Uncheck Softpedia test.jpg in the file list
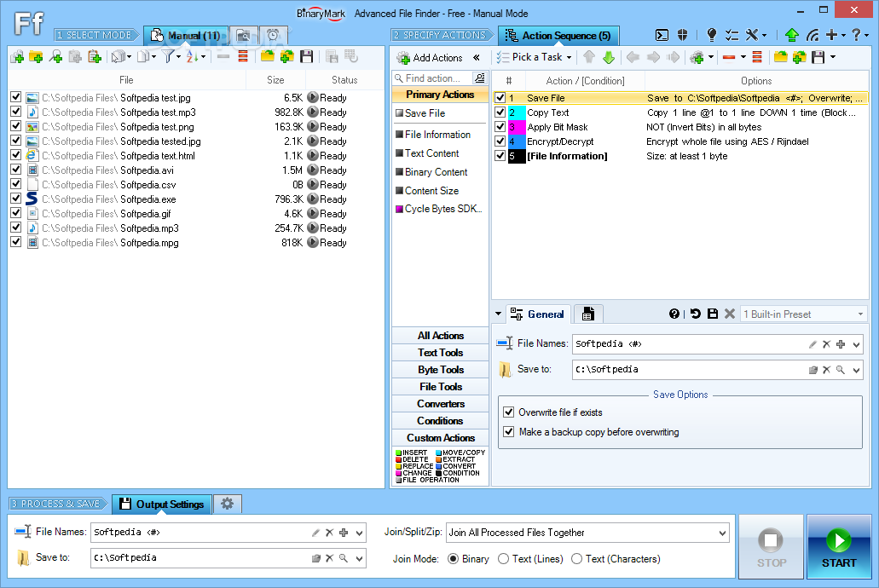 click(16, 97)
